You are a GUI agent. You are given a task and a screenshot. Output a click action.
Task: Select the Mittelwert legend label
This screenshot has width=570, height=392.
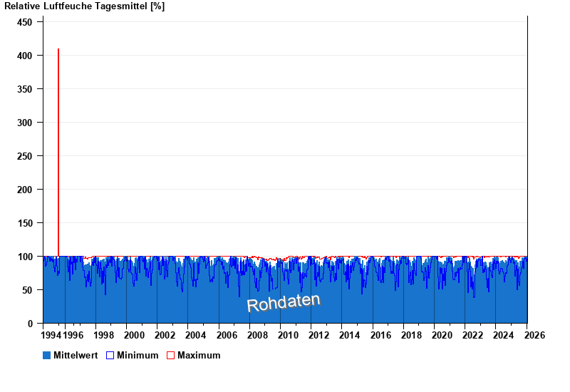[x=76, y=355]
